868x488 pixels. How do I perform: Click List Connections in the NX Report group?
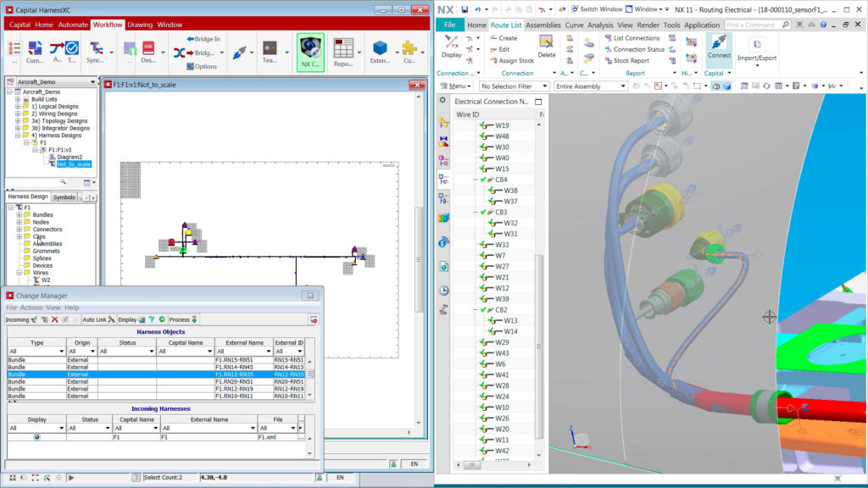point(632,38)
